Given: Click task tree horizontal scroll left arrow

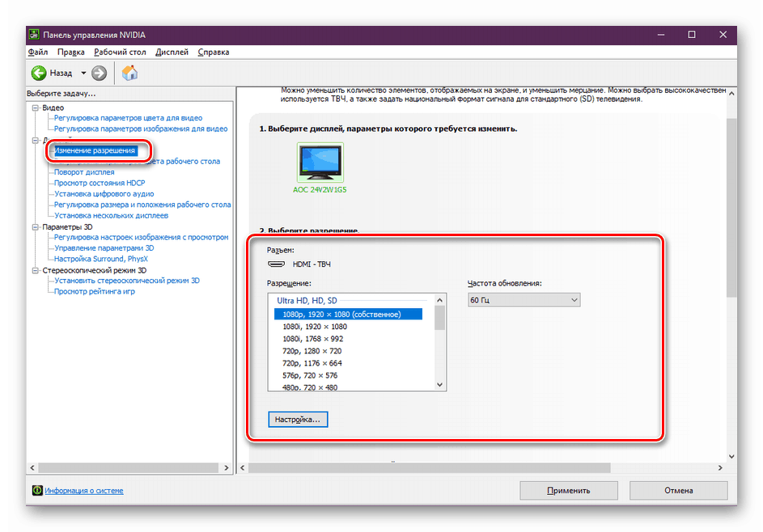Looking at the screenshot, I should tap(32, 468).
